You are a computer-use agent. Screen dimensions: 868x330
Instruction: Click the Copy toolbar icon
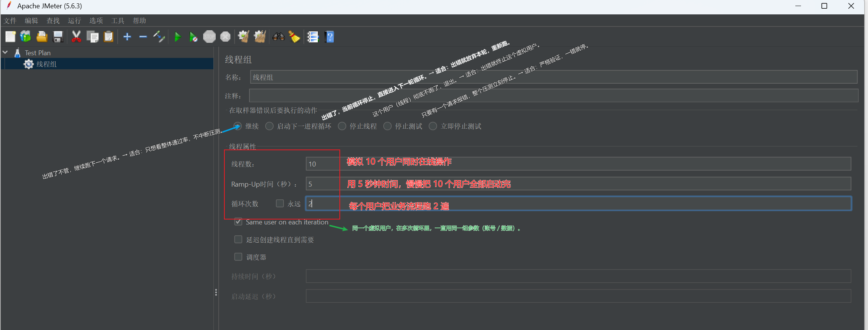tap(92, 37)
